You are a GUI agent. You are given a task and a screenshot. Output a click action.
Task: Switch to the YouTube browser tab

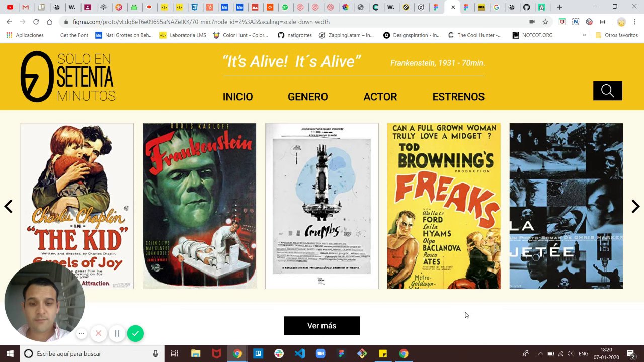tap(10, 7)
